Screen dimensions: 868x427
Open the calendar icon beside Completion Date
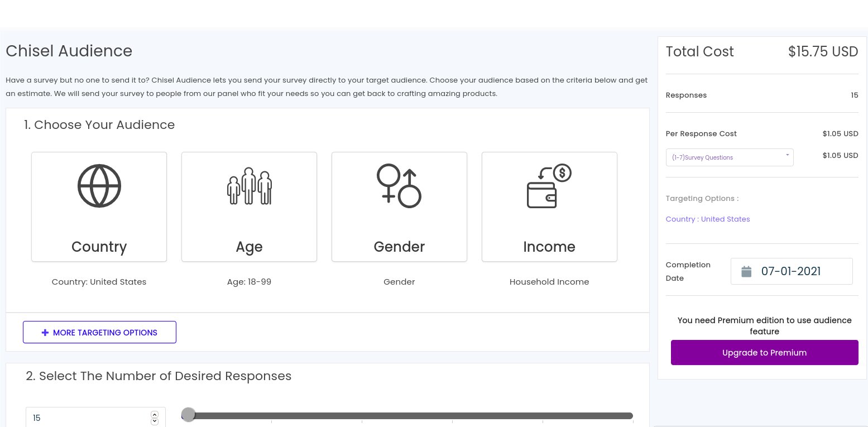pos(746,271)
